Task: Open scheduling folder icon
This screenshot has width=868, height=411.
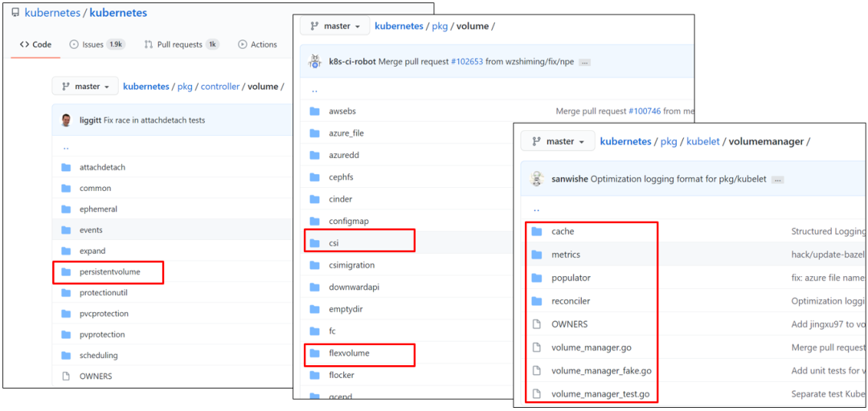Action: point(67,355)
